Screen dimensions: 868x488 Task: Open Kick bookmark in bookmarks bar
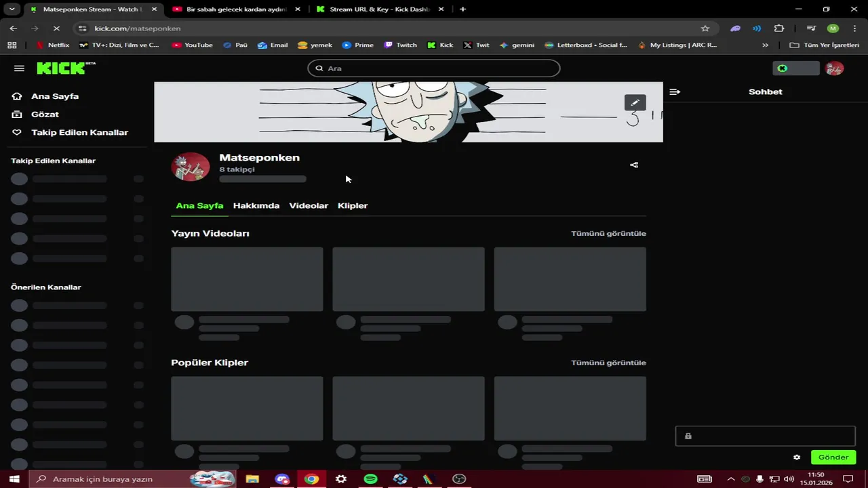(x=440, y=45)
